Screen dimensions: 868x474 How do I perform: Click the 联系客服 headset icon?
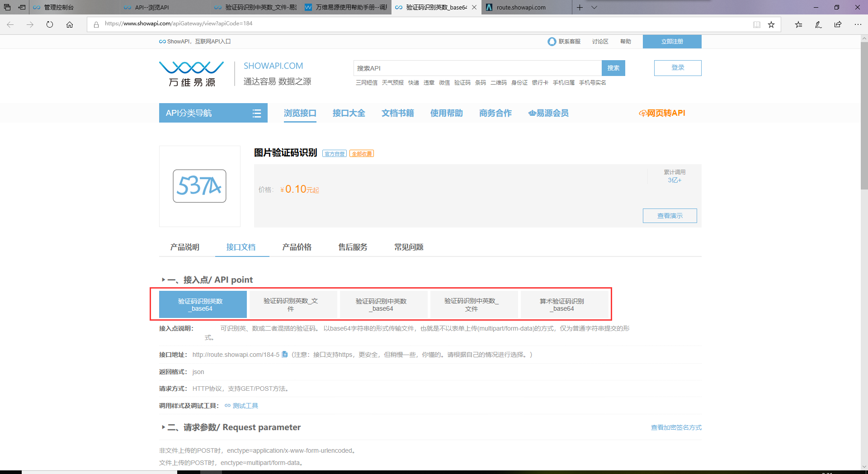tap(552, 42)
